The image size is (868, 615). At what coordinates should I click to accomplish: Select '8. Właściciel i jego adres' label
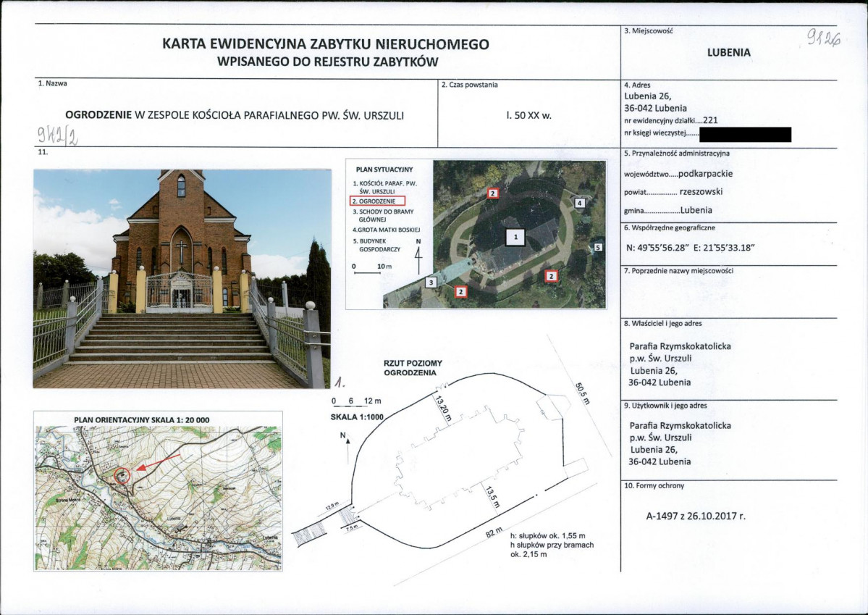coord(662,324)
